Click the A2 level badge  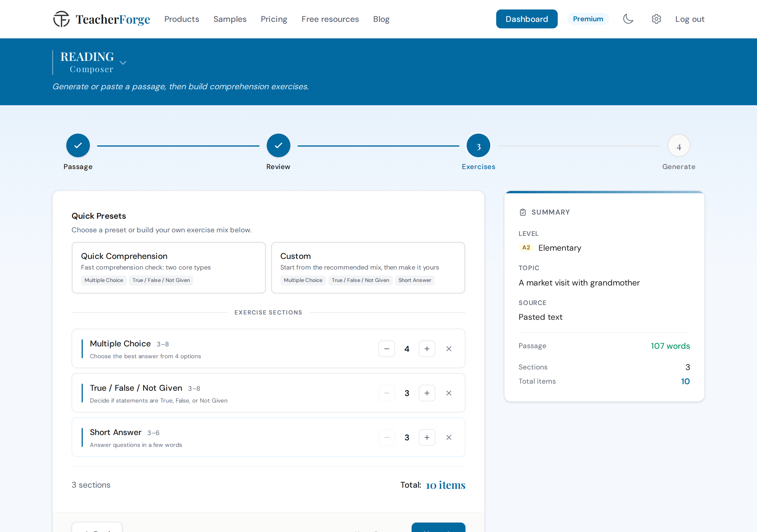pos(526,248)
